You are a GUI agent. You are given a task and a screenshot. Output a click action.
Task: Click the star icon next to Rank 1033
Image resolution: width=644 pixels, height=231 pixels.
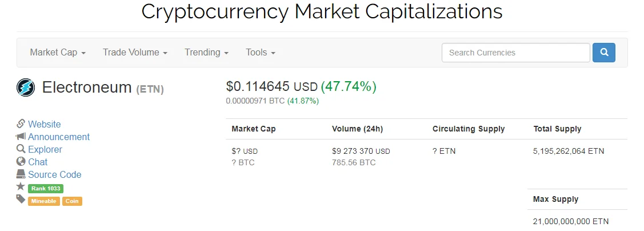pos(21,186)
